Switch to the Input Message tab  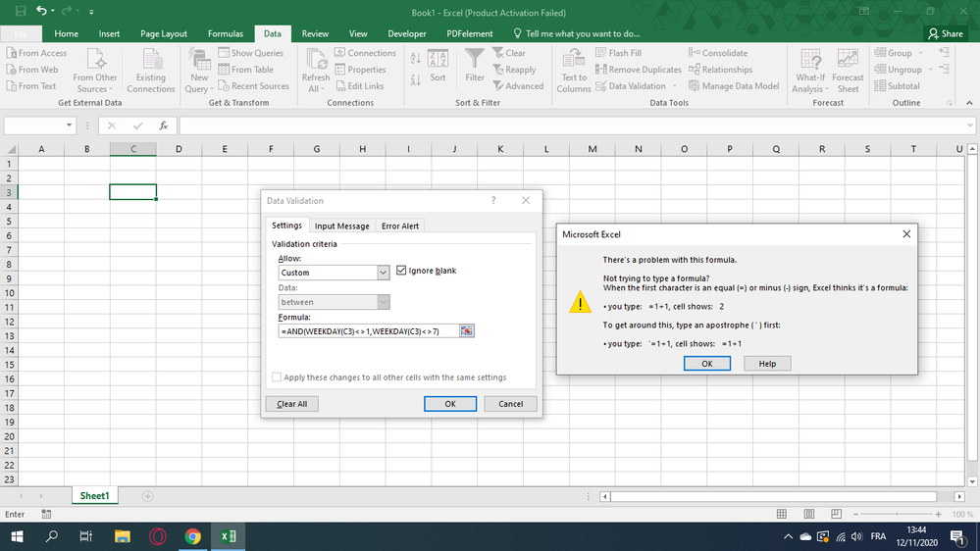tap(341, 226)
